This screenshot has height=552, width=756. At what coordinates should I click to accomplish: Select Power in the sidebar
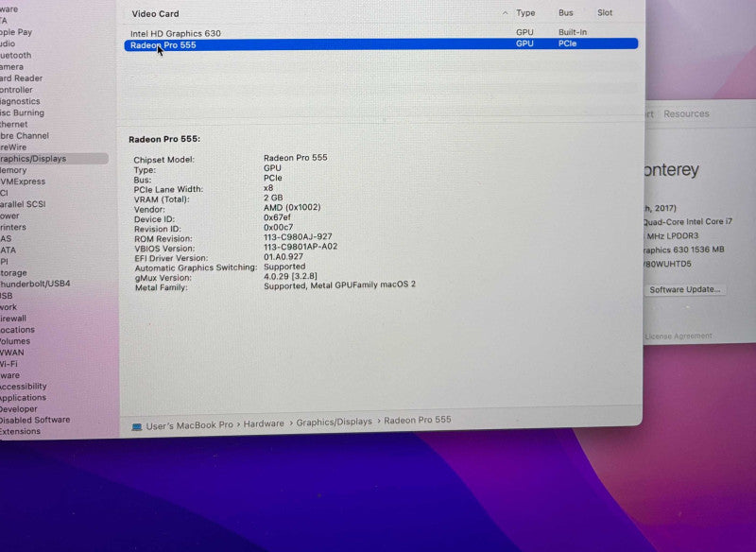pos(9,216)
